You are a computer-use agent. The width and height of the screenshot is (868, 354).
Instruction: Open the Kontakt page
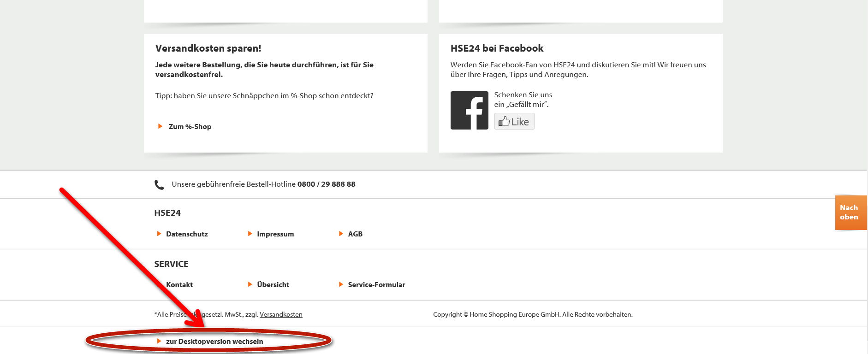click(179, 285)
